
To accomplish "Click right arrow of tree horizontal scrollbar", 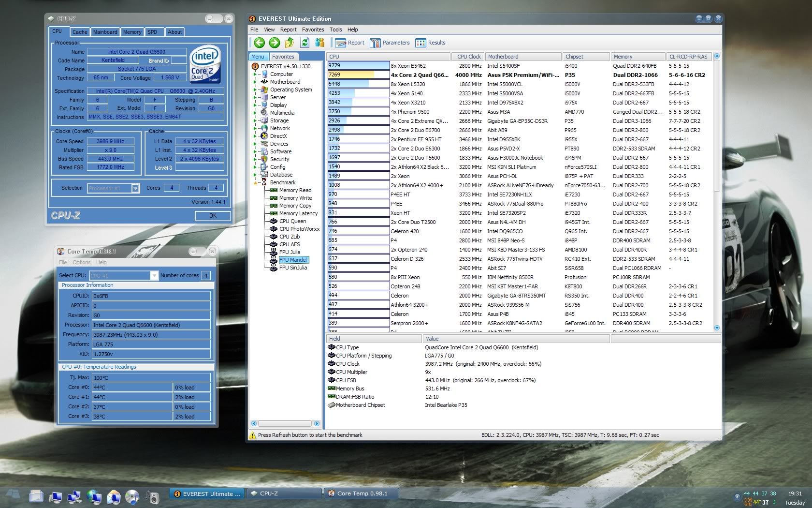I will 317,423.
